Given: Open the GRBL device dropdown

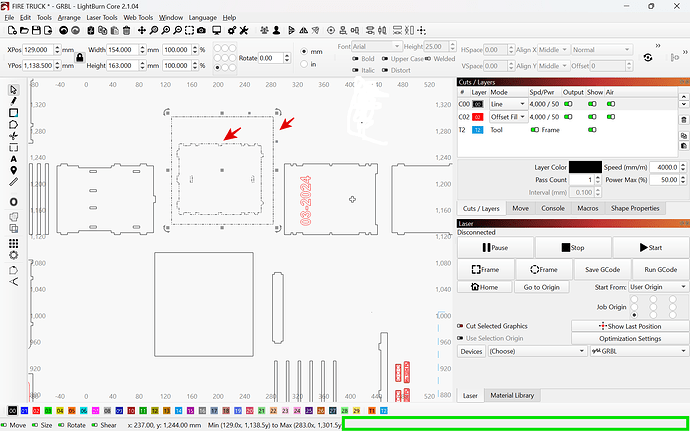Looking at the screenshot, I should point(639,351).
